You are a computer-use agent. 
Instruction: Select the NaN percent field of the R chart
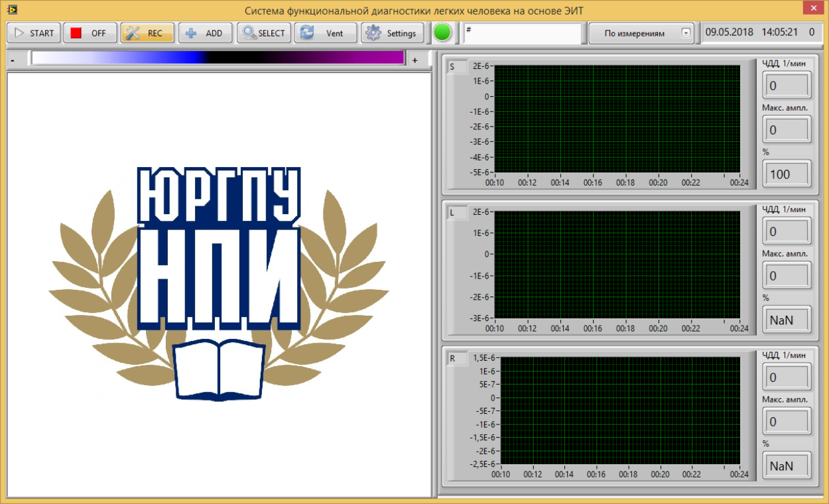(787, 466)
